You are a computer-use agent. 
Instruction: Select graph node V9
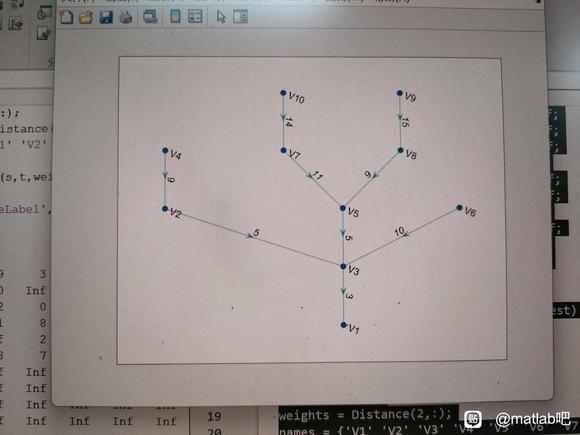[x=399, y=93]
